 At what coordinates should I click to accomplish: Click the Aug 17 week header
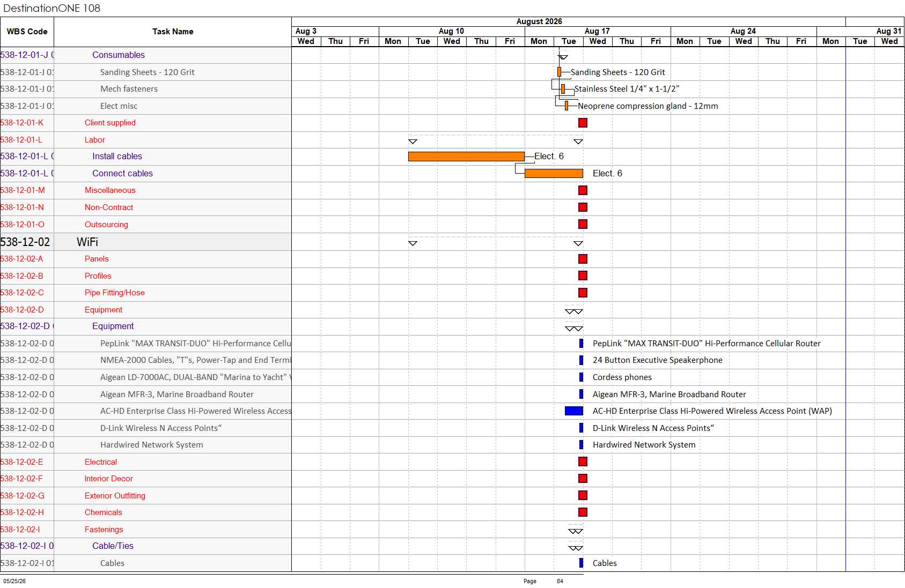click(597, 31)
